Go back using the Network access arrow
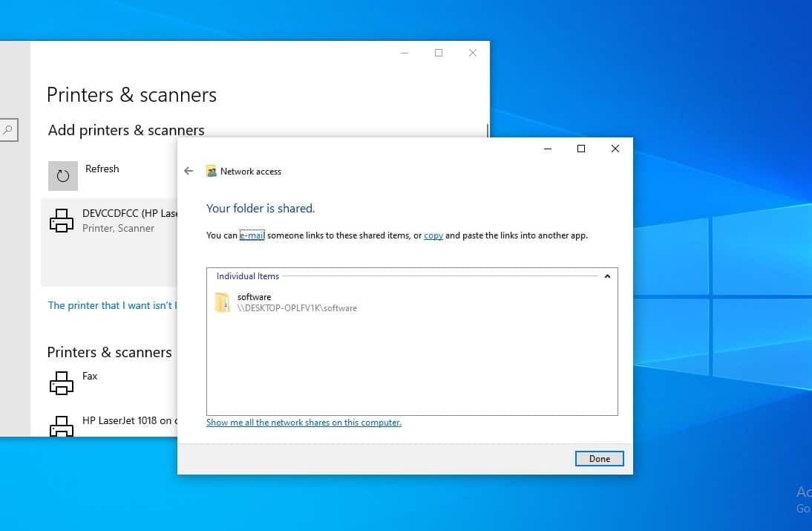This screenshot has height=531, width=812. coord(189,171)
